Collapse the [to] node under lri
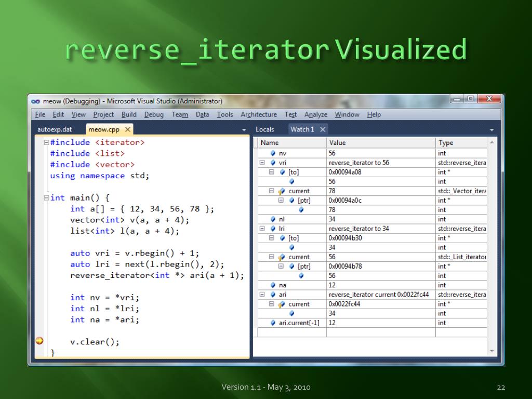Viewport: 532px width, 399px height. (271, 238)
